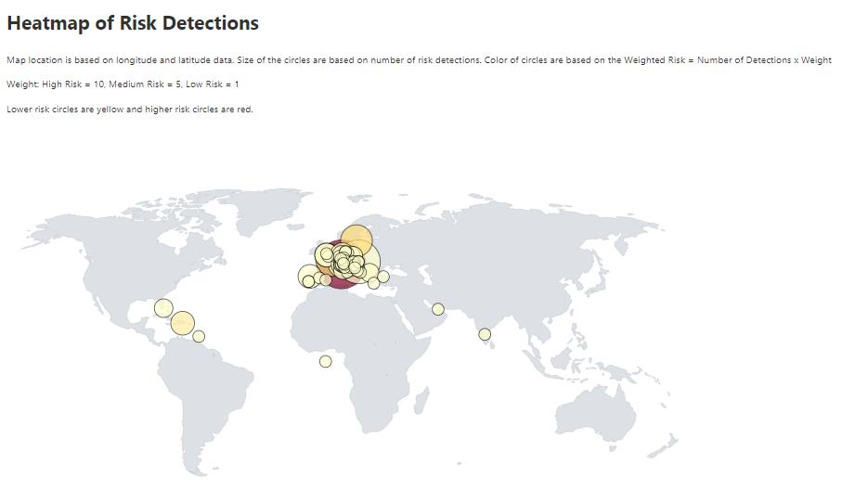
Task: Click the large orange circle over Scandinavia
Action: point(356,240)
